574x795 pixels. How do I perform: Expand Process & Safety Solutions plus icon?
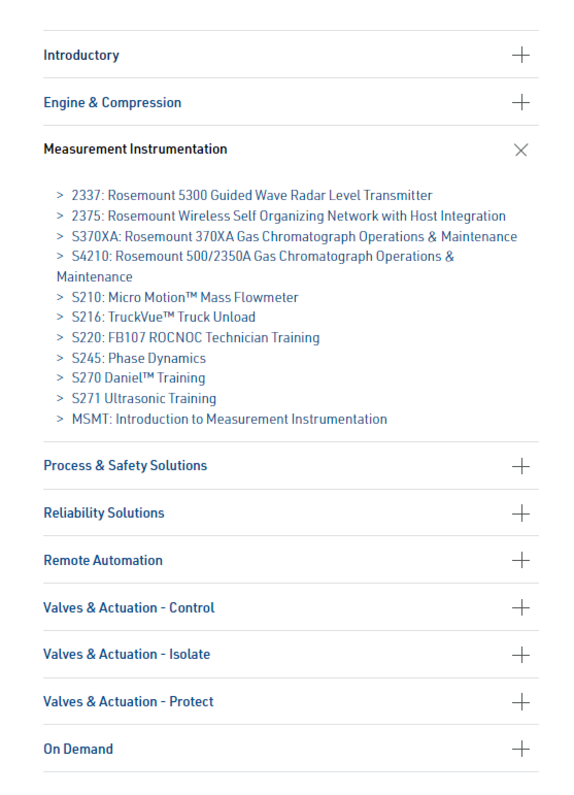(521, 466)
